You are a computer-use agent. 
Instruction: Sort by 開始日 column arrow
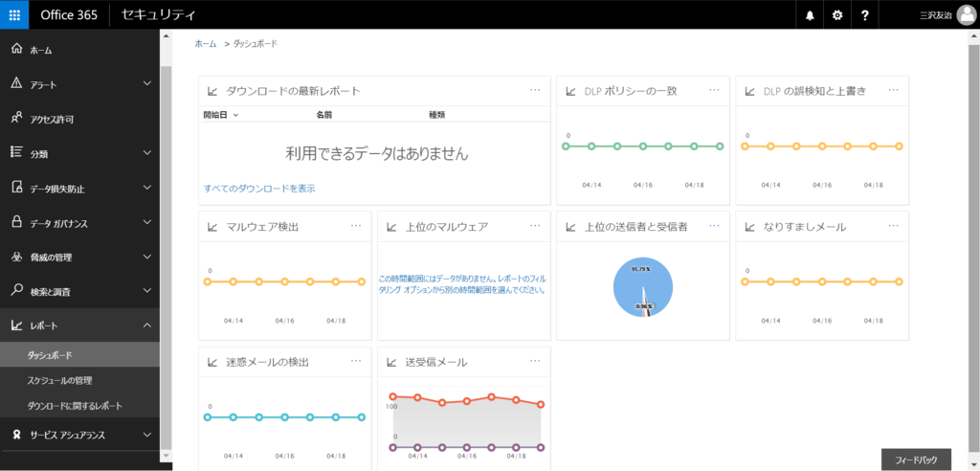pos(235,116)
